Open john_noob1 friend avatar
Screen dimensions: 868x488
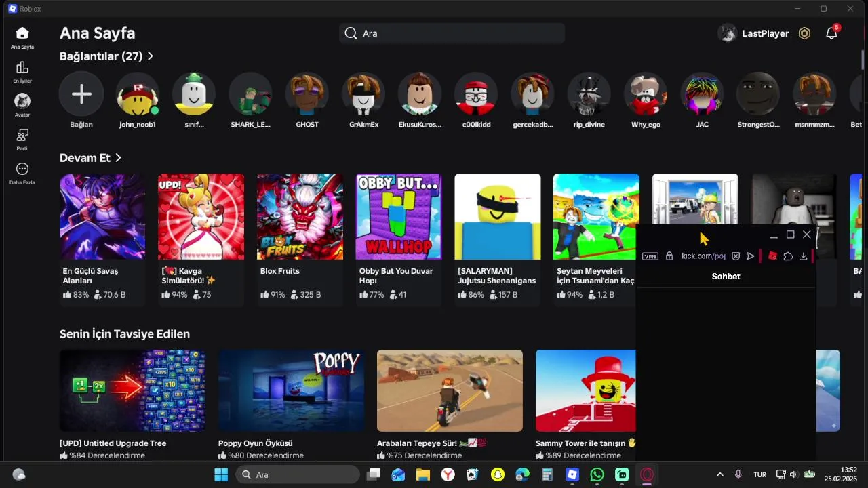pyautogui.click(x=138, y=94)
